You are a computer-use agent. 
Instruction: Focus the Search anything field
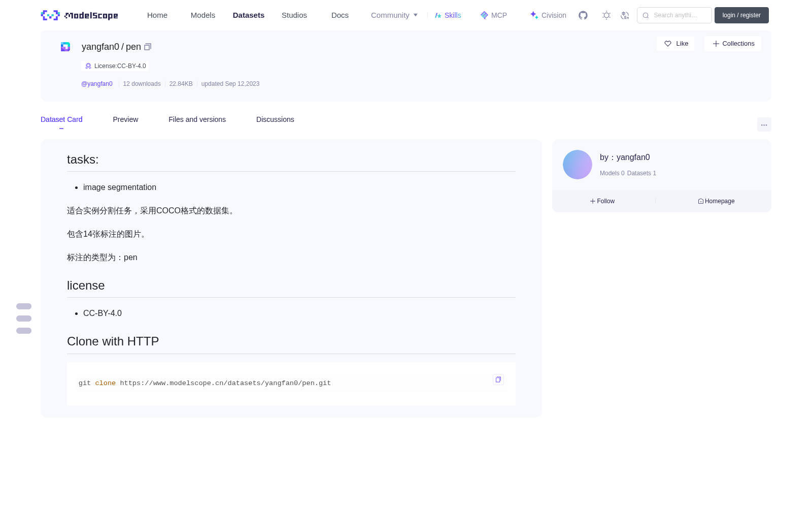coord(674,15)
